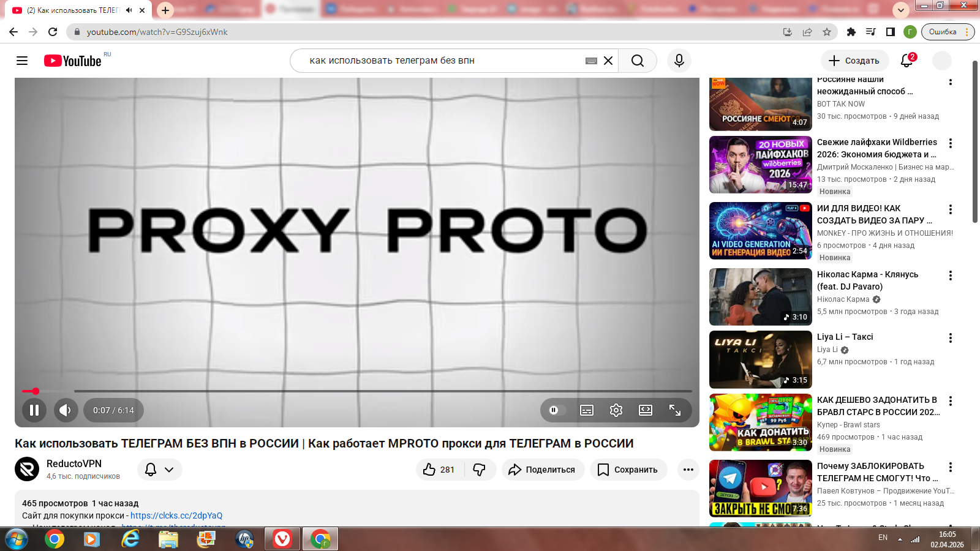
Task: Open the ReductoVPN channel name
Action: click(74, 463)
